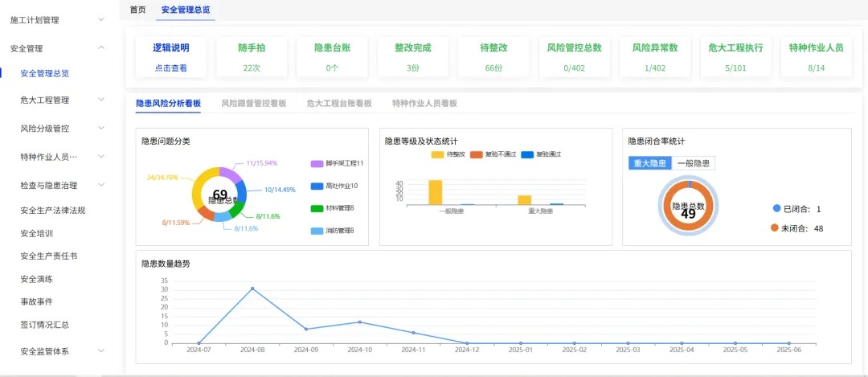Screen dimensions: 868x377
Task: Click the 高处作业 blue legend icon
Action: pos(317,186)
